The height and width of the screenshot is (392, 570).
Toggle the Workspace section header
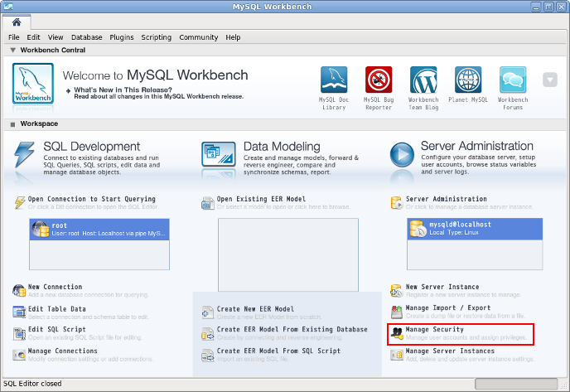pyautogui.click(x=13, y=124)
